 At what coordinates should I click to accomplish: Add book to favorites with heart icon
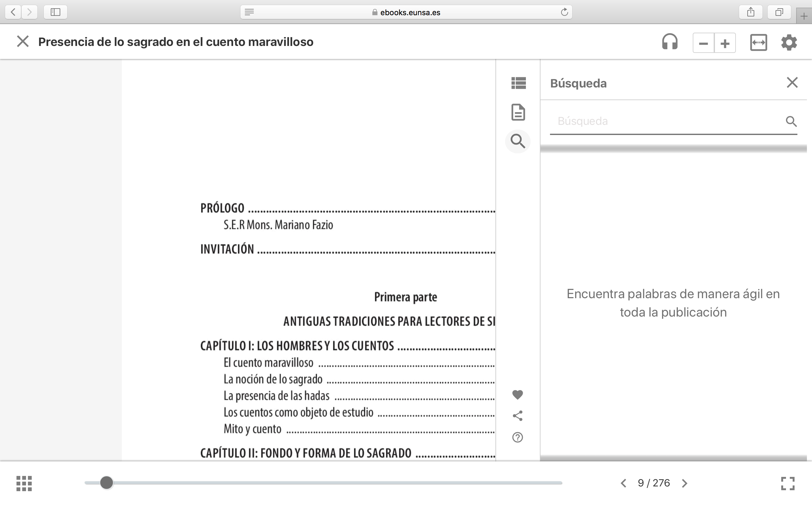pos(517,395)
